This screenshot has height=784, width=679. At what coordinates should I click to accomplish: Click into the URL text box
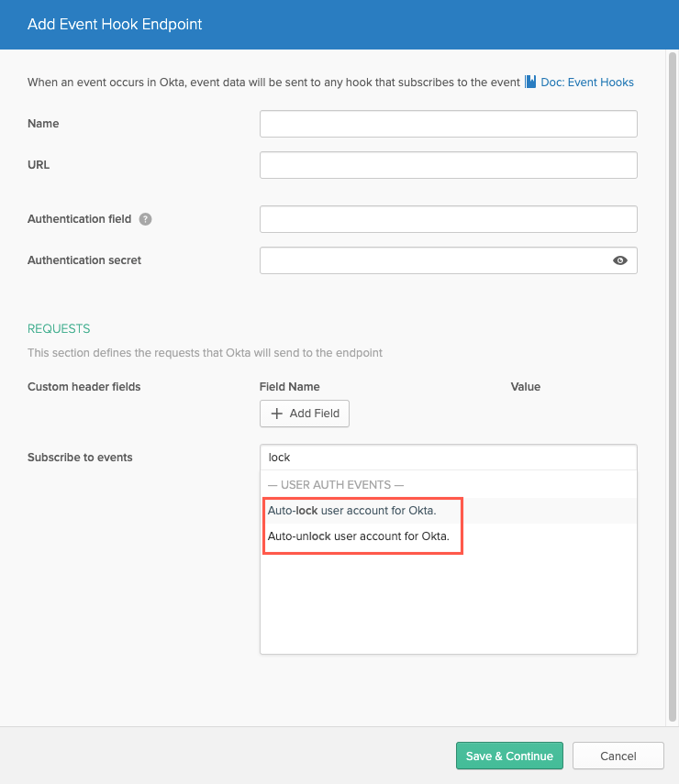point(449,165)
